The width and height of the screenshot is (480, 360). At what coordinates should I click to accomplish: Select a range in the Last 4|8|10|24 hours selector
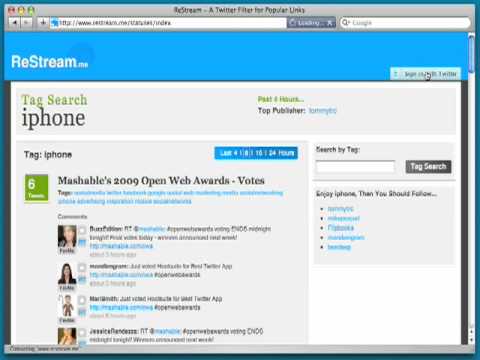coord(256,153)
